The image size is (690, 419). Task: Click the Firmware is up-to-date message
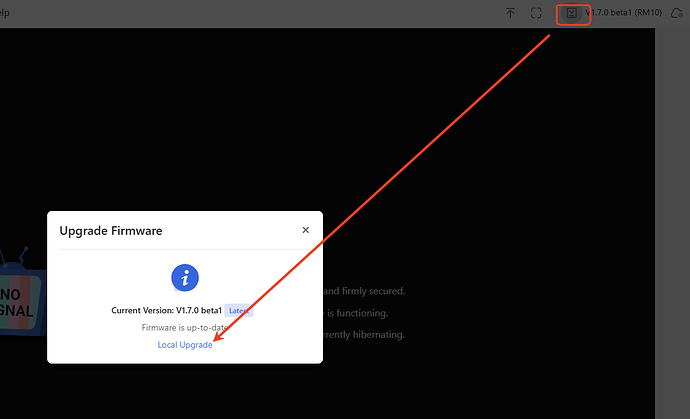pos(185,328)
